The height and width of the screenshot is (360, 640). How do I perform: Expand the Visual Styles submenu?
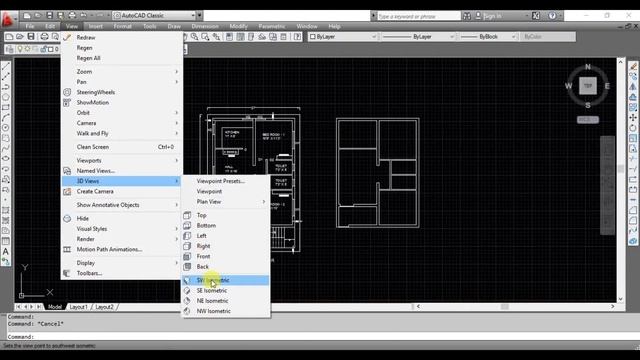pyautogui.click(x=122, y=229)
